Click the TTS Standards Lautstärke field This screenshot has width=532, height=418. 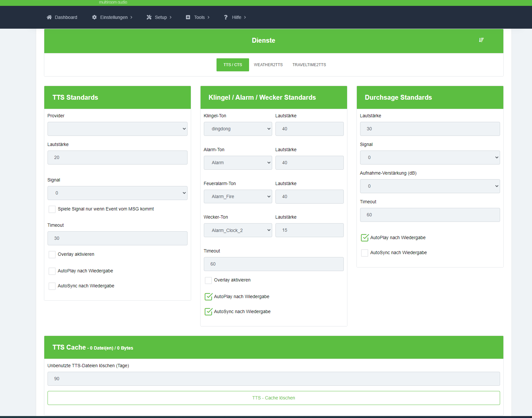point(118,157)
